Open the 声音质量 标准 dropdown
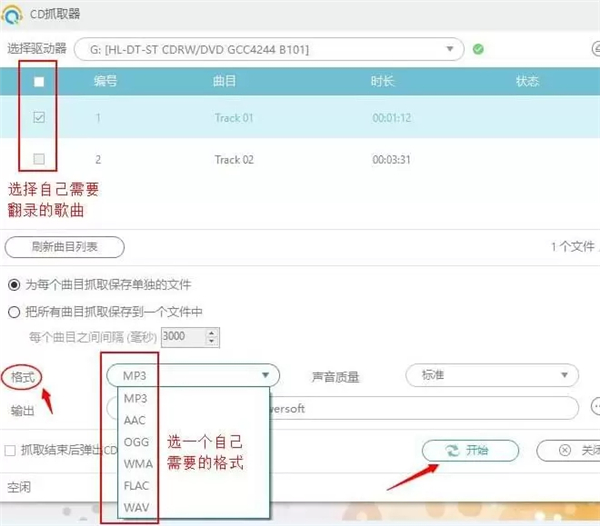The width and height of the screenshot is (600, 526). coord(492,375)
